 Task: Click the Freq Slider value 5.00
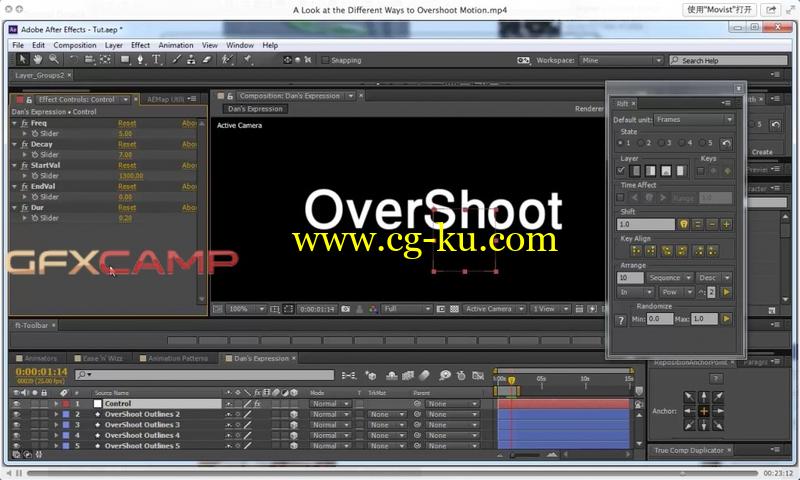tap(125, 134)
